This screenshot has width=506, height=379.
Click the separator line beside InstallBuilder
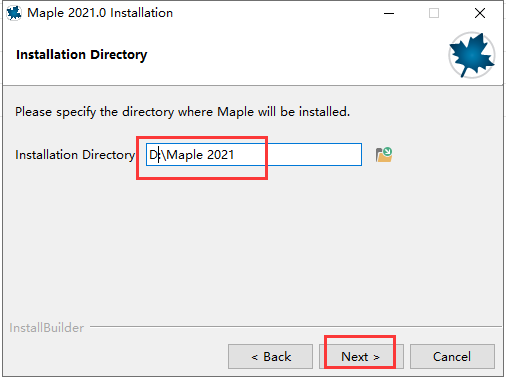click(296, 327)
